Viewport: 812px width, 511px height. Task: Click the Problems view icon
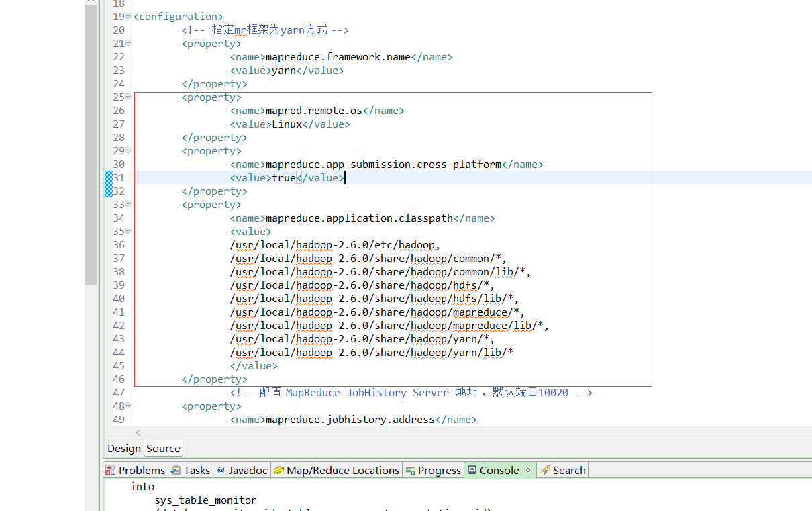111,470
